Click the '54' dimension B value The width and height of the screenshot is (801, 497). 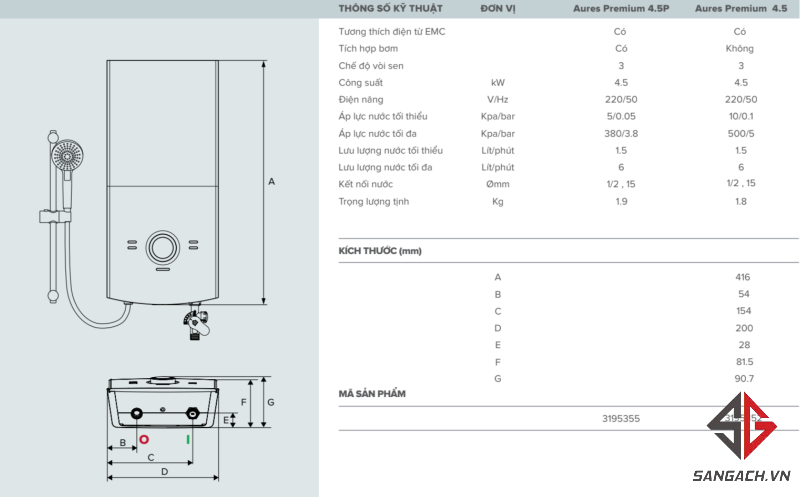click(x=744, y=294)
